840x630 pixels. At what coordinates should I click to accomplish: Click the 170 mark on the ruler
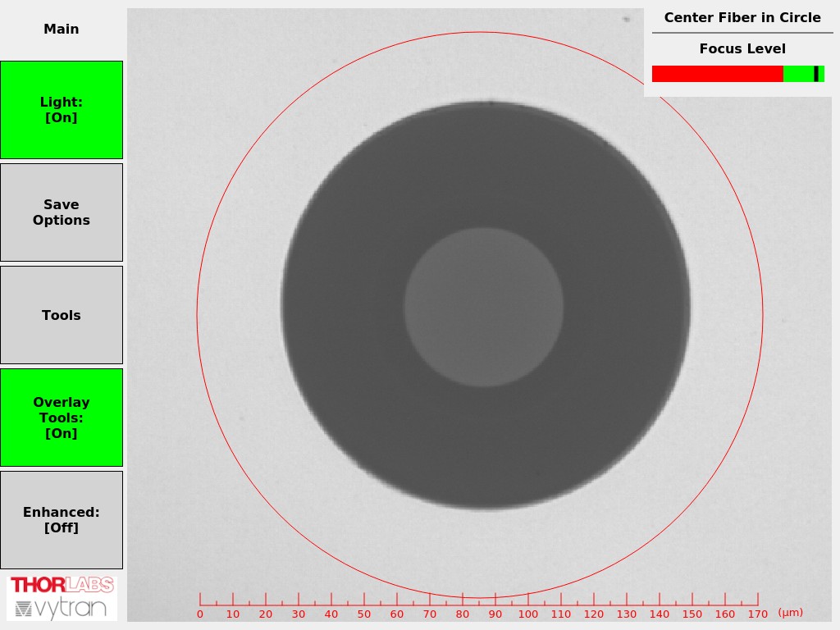758,614
